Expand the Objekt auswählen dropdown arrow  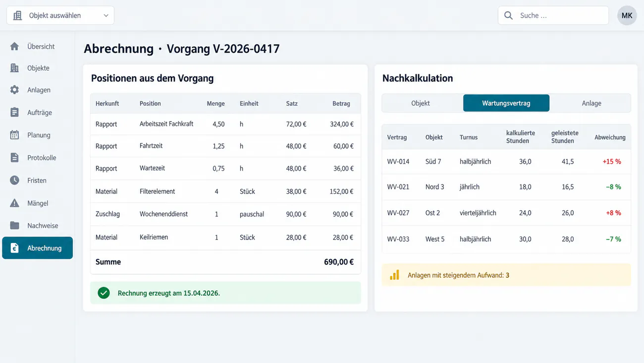point(106,15)
